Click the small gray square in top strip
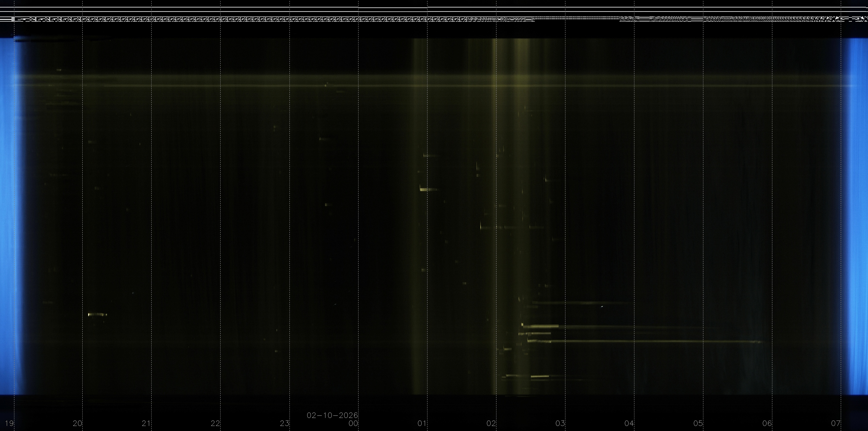The height and width of the screenshot is (431, 868). (x=13, y=19)
